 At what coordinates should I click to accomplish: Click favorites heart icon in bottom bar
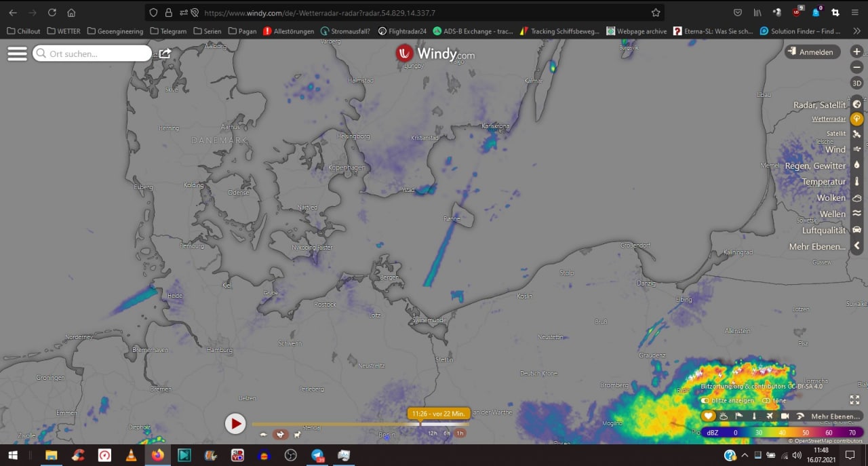click(x=709, y=416)
